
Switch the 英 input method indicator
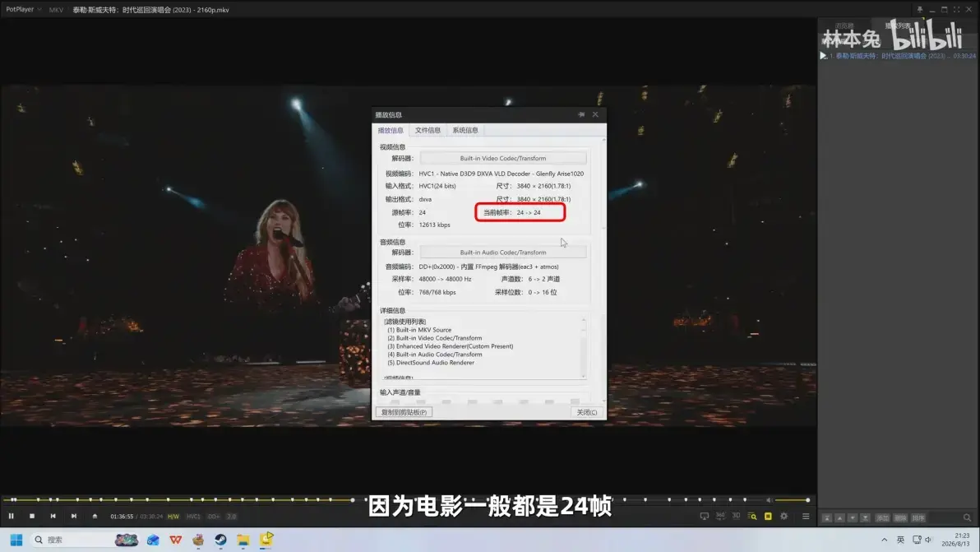click(900, 540)
